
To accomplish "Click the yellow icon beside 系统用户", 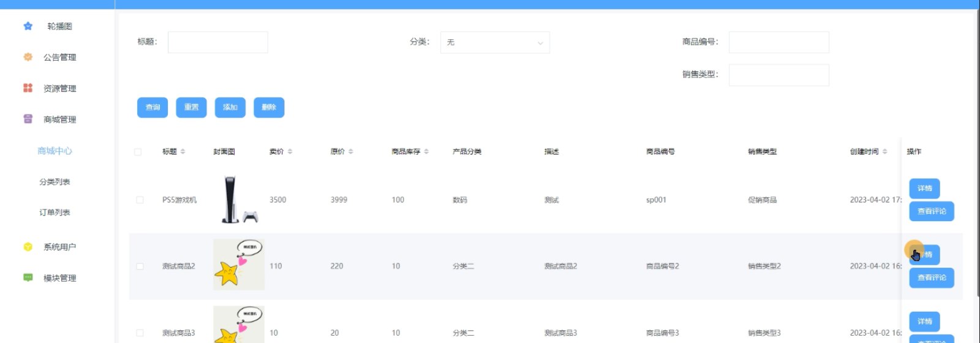I will click(x=28, y=247).
